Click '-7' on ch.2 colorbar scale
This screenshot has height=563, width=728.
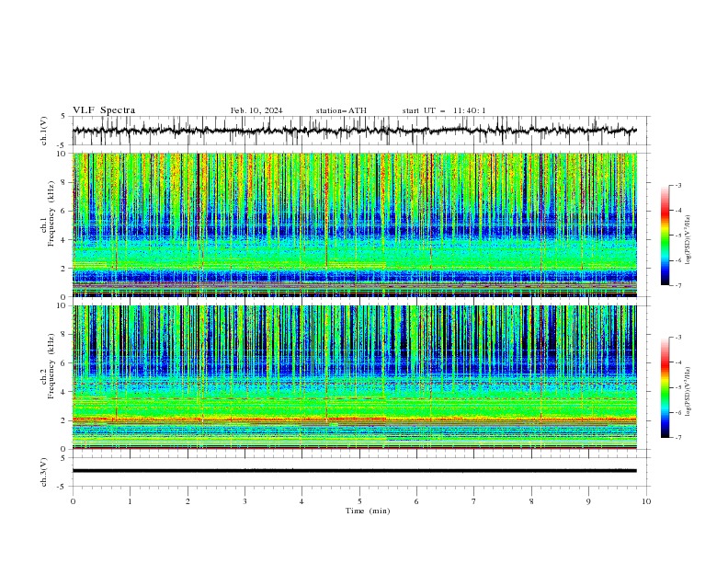(677, 437)
